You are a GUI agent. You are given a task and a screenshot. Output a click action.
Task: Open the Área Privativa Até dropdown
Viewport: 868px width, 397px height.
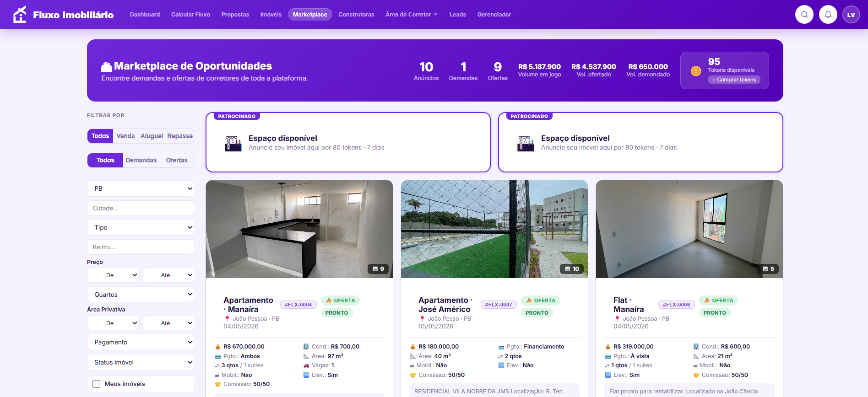coord(169,323)
